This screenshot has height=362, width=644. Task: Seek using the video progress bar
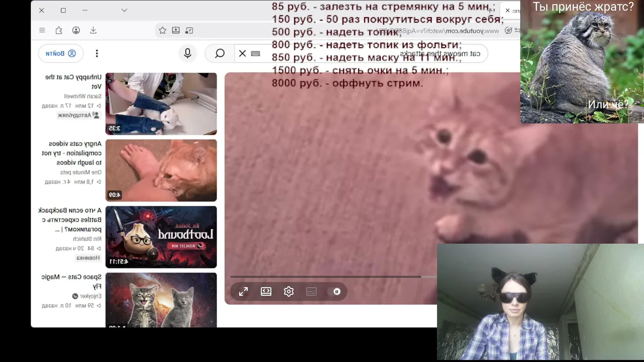[x=333, y=277]
